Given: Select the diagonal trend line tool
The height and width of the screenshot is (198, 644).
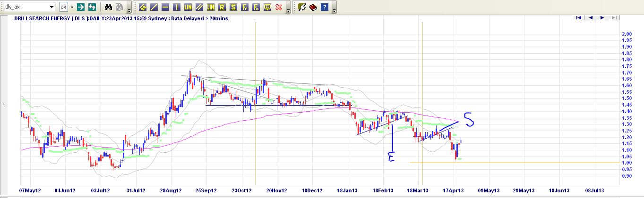Looking at the screenshot, I should (x=154, y=7).
